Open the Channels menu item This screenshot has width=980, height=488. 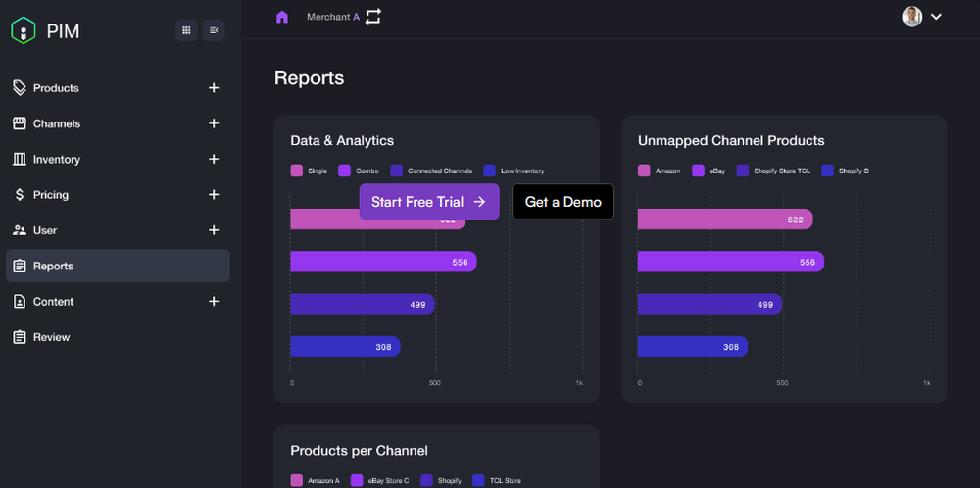coord(119,123)
